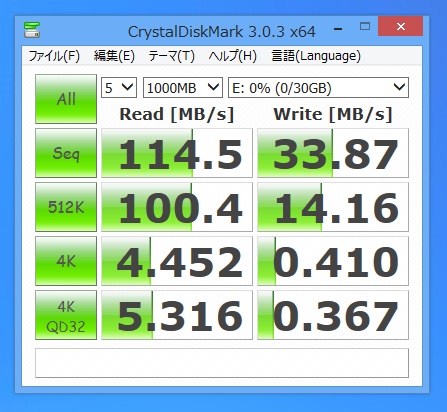
Task: Open the テーマ(T) menu
Action: pyautogui.click(x=171, y=56)
